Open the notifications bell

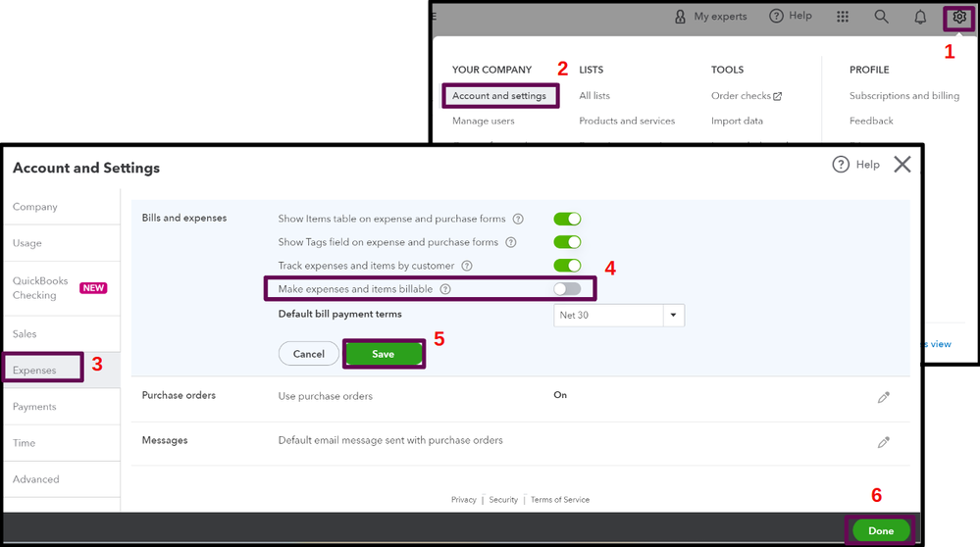tap(920, 17)
